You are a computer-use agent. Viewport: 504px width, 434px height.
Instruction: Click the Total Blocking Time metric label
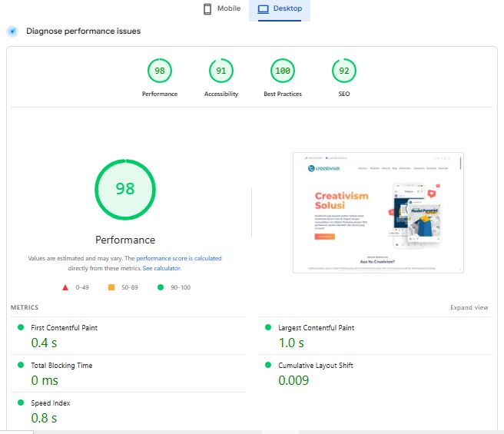(61, 365)
